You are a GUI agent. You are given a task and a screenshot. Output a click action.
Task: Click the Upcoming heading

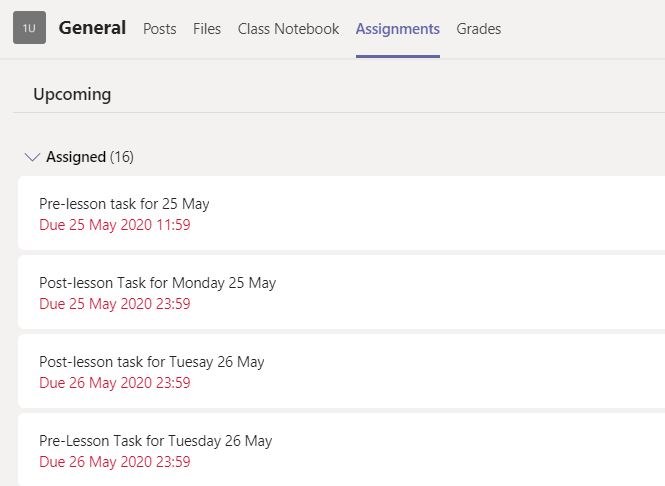click(x=72, y=94)
